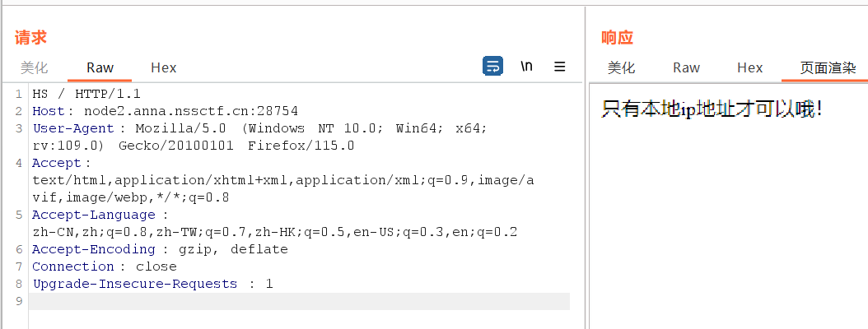Click the 请求 panel title
The width and height of the screenshot is (868, 329).
coord(30,37)
